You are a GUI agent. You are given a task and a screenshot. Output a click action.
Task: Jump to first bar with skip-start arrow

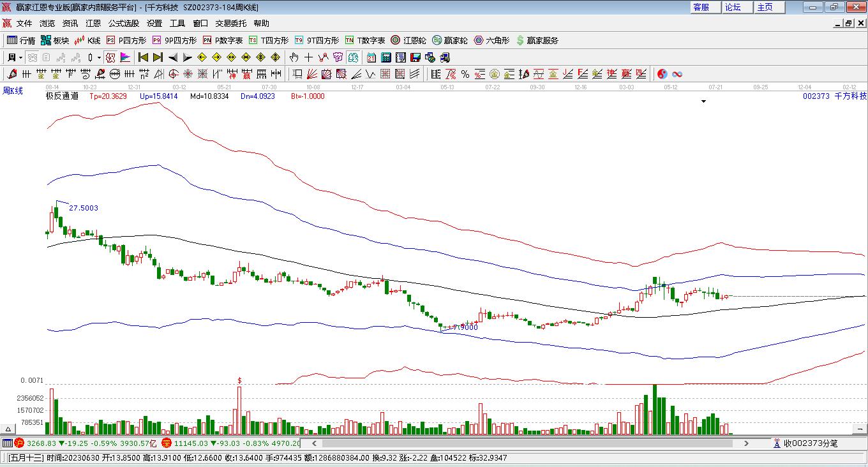click(x=143, y=57)
